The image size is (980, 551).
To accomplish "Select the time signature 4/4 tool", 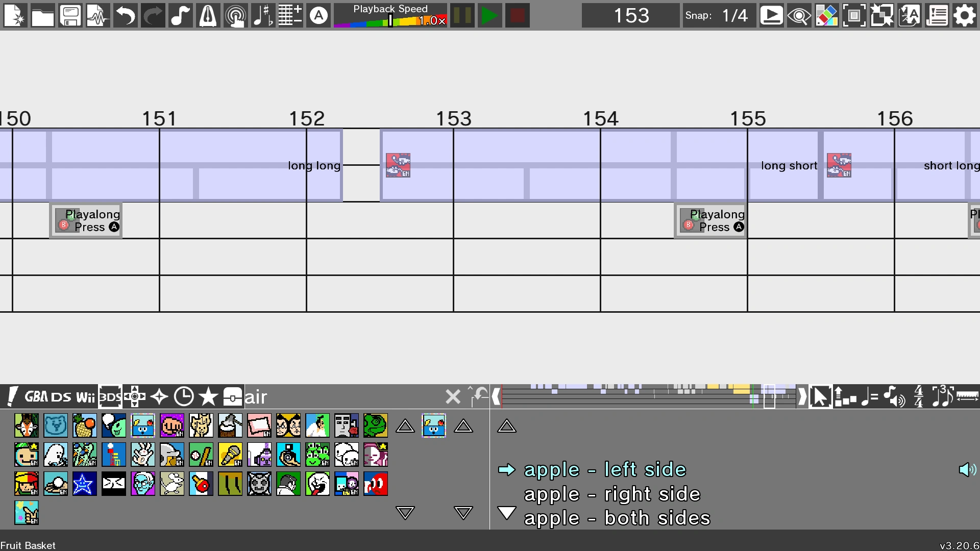I will [x=919, y=396].
